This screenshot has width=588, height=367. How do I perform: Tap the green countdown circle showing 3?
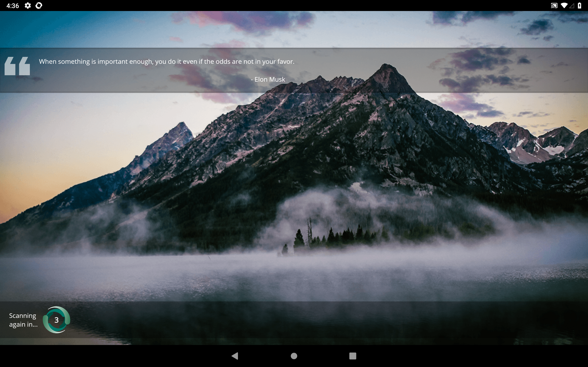pos(56,320)
